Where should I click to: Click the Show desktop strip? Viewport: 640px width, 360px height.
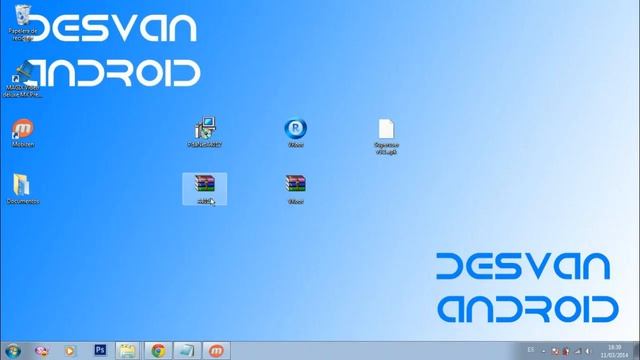(x=636, y=351)
